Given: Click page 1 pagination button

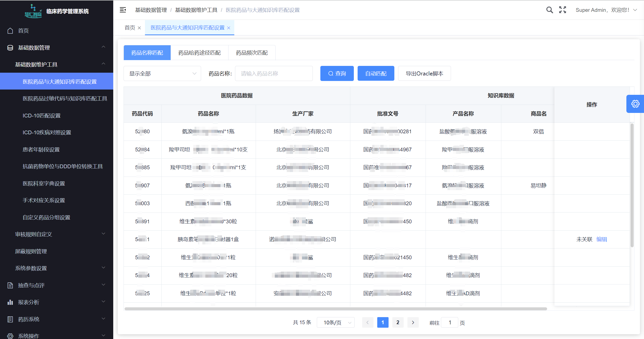Looking at the screenshot, I should pyautogui.click(x=383, y=322).
